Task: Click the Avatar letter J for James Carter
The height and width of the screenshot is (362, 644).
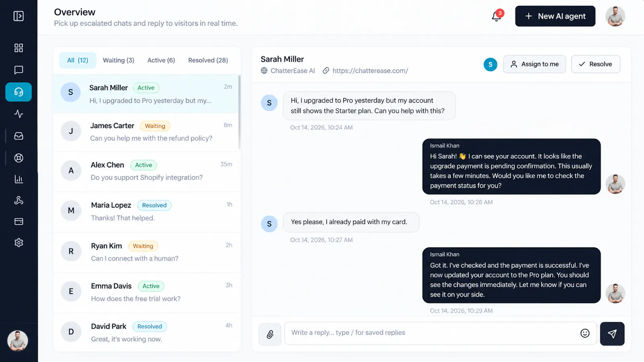Action: tap(71, 131)
